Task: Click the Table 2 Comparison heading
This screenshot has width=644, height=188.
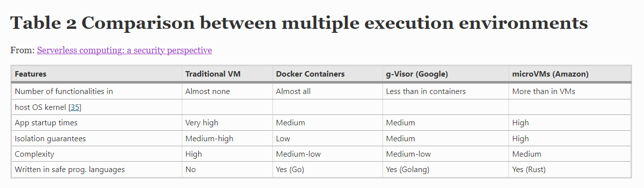Action: pyautogui.click(x=299, y=22)
